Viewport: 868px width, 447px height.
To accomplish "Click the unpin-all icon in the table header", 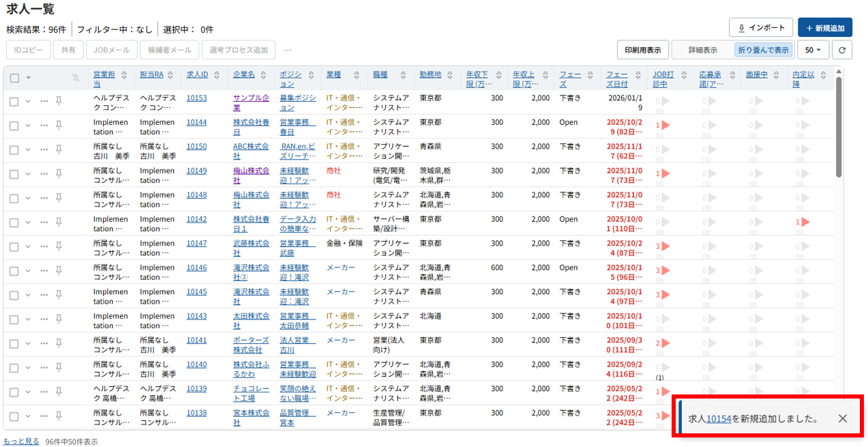I will click(x=76, y=78).
